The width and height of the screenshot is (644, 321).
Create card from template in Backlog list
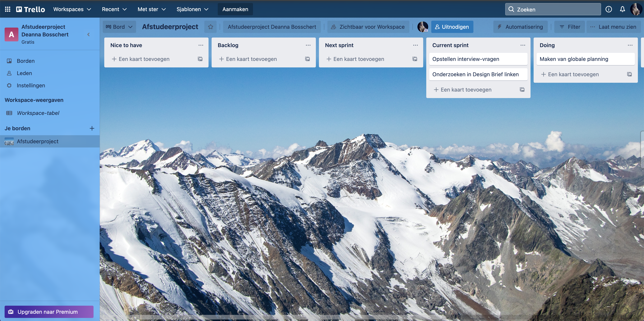coord(307,59)
